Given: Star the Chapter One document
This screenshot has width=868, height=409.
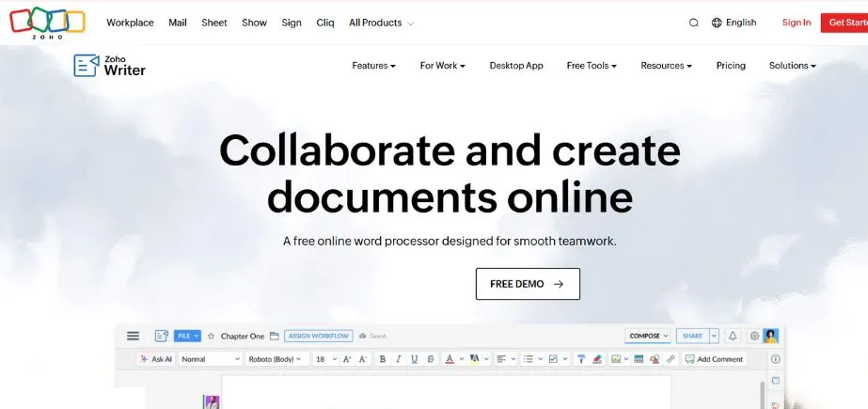Looking at the screenshot, I should [x=211, y=336].
